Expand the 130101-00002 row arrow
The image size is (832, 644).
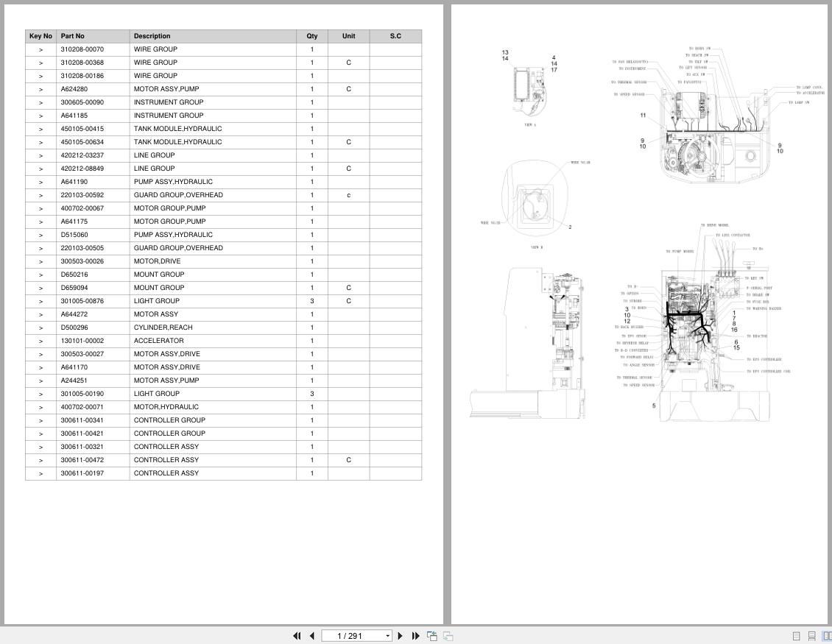tap(40, 341)
